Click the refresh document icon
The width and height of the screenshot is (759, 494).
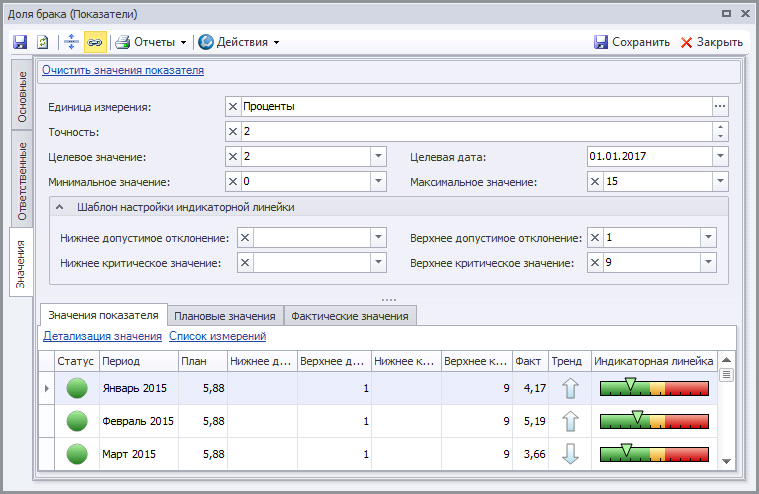point(43,42)
